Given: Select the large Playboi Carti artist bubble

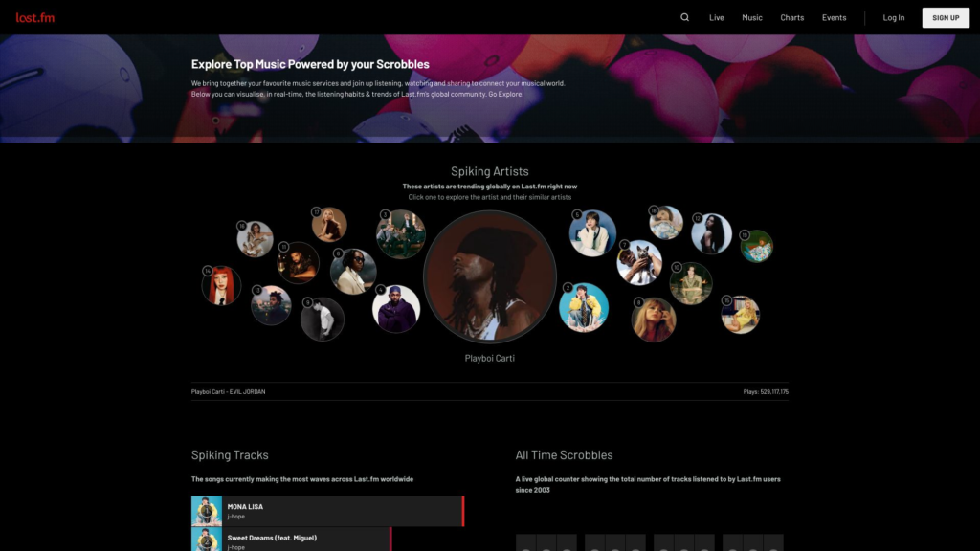Looking at the screenshot, I should 489,276.
